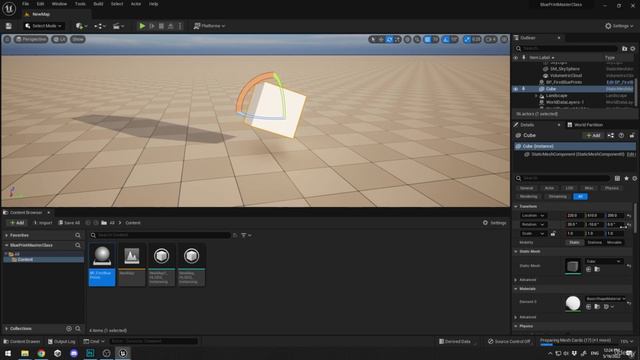Activate the select objects cursor tool
This screenshot has height=360, width=640.
point(372,39)
